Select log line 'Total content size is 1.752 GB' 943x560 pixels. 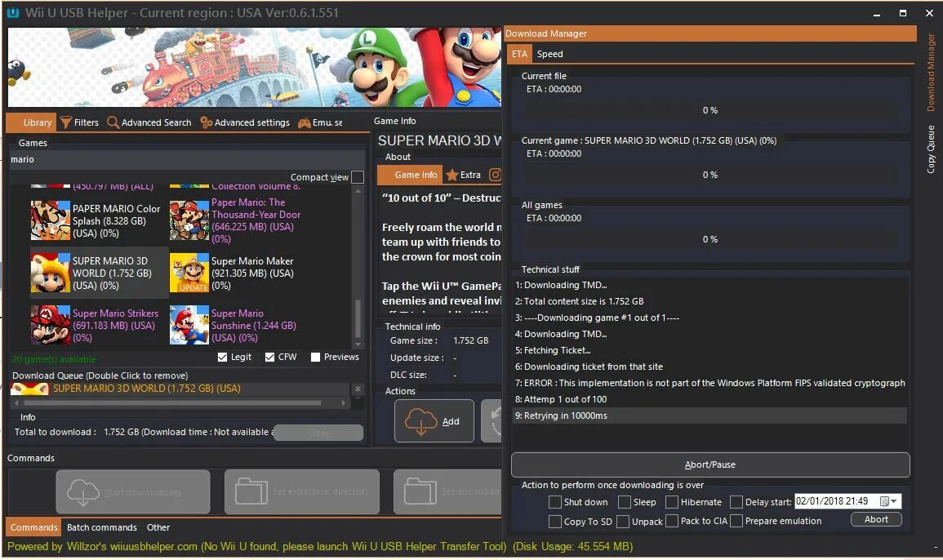pyautogui.click(x=709, y=301)
